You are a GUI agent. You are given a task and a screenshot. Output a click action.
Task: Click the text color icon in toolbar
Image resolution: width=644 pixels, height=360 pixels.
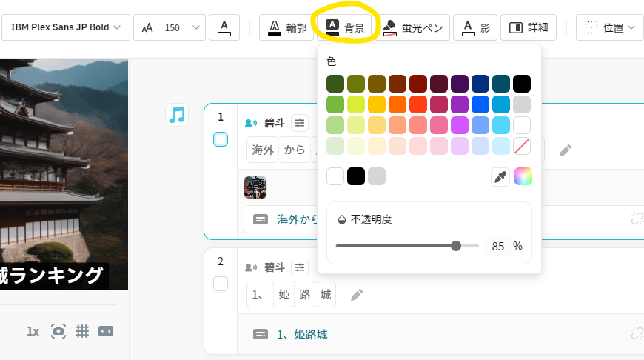[x=224, y=27]
